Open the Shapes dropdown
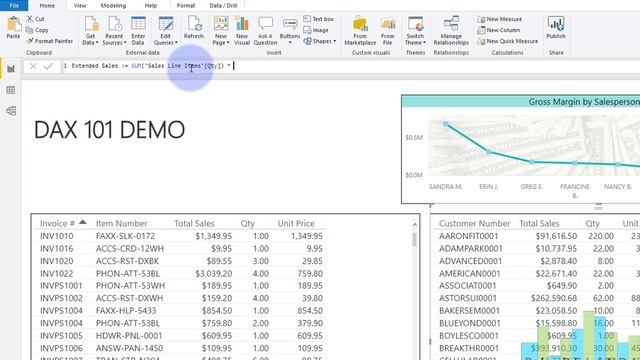 [320, 41]
